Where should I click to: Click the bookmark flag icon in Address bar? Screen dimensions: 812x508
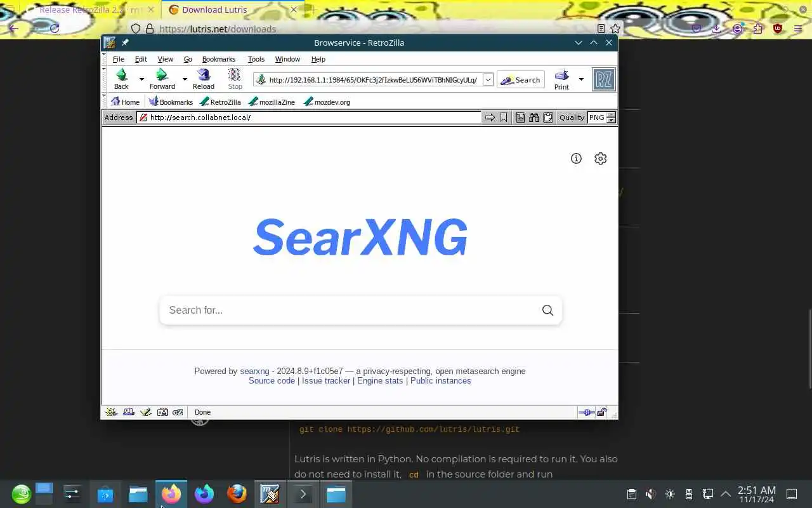(504, 117)
